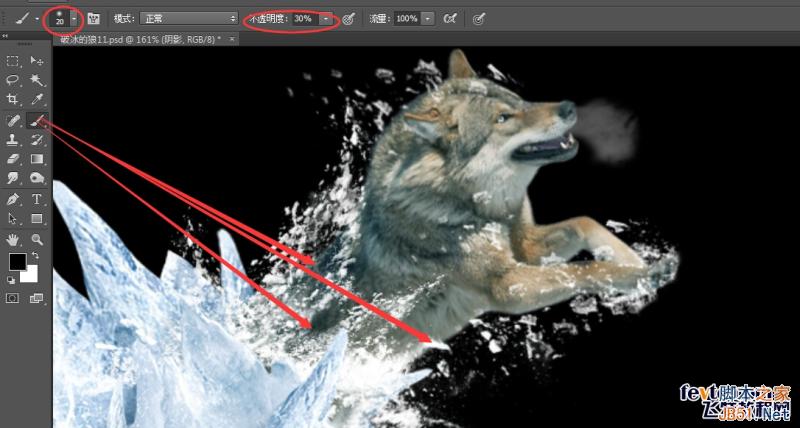Viewport: 800px width, 428px height.
Task: Select the Eraser tool
Action: pyautogui.click(x=13, y=159)
